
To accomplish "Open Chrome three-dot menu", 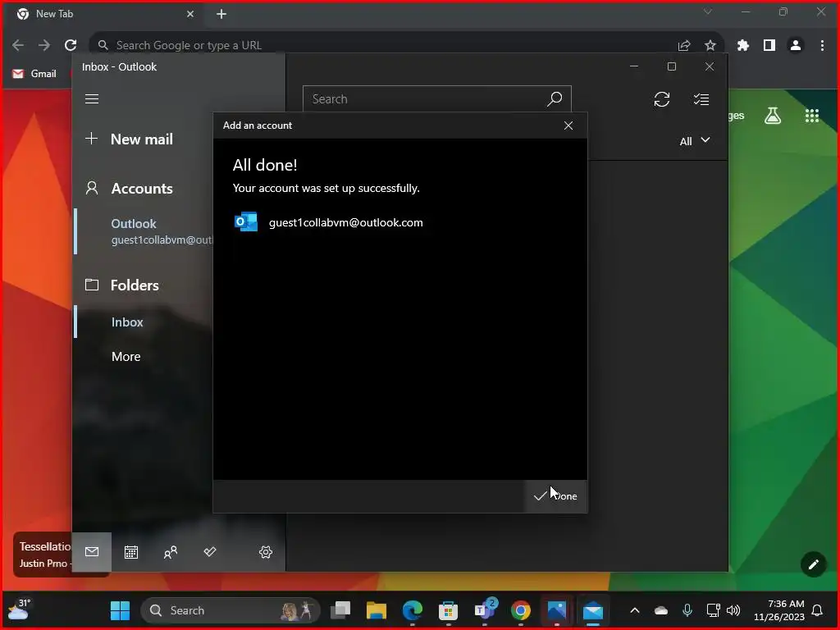I will [x=822, y=46].
